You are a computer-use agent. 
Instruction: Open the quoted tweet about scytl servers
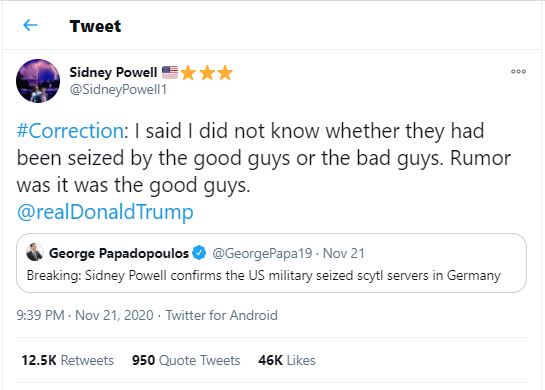(x=271, y=263)
